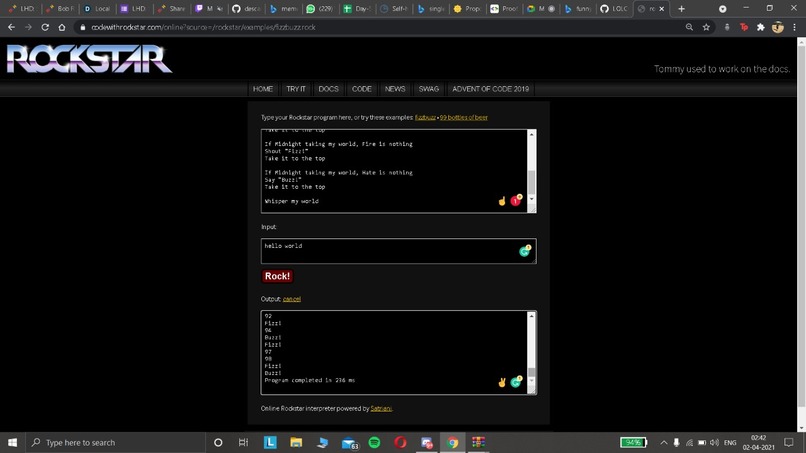Open the SWAG page
The image size is (806, 453).
click(429, 89)
